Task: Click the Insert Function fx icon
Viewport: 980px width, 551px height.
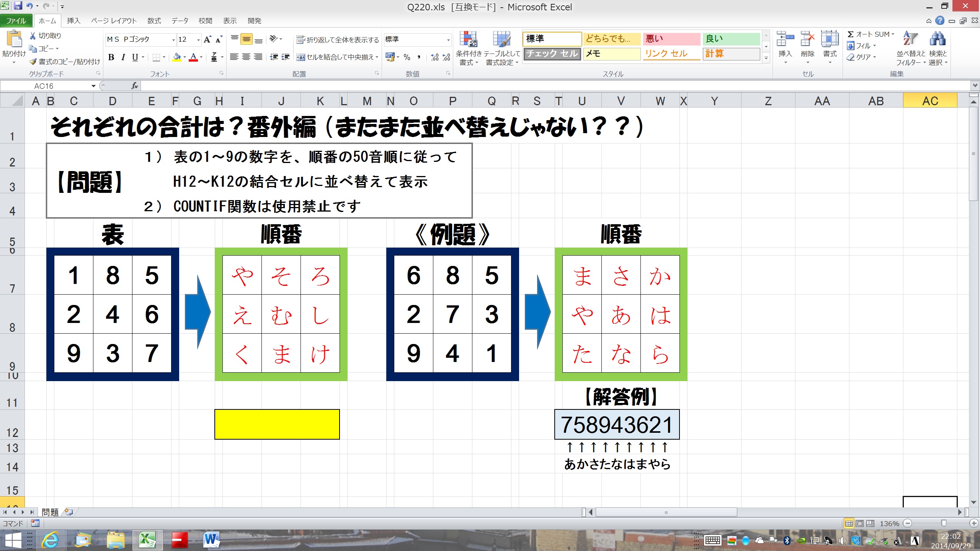Action: (x=135, y=86)
